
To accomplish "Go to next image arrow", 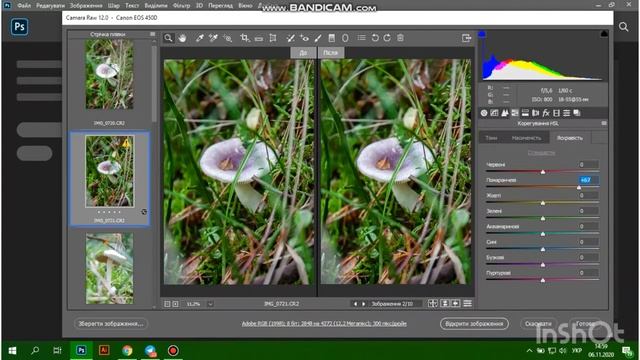I will click(x=364, y=304).
